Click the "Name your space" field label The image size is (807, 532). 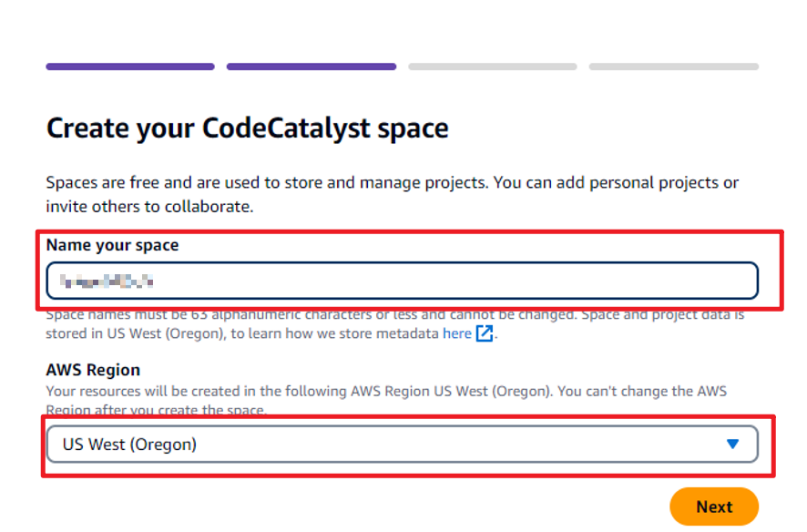[x=112, y=245]
